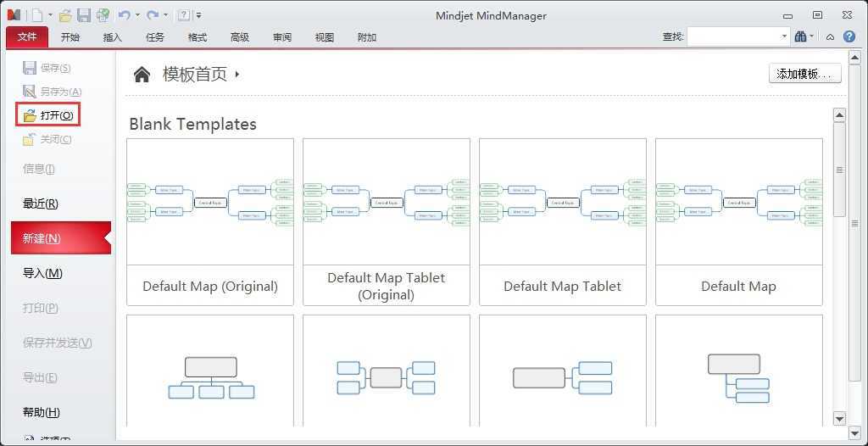Click the Redo arrow icon
The image size is (868, 446).
pos(152,15)
